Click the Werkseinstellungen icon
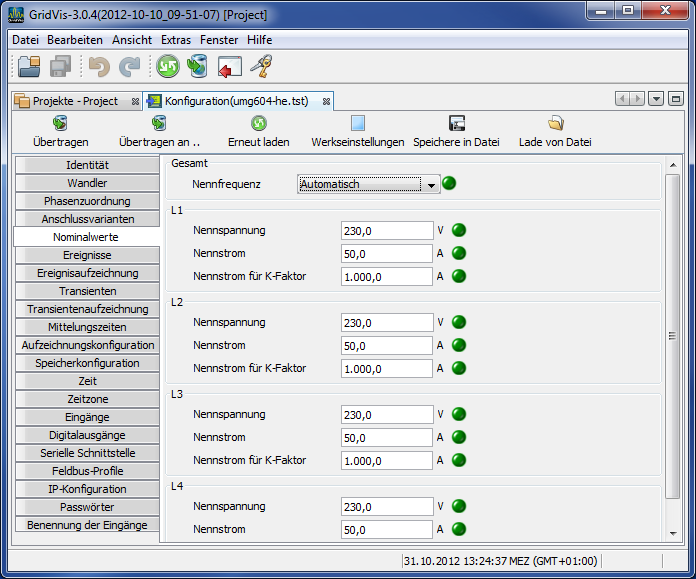 358,123
